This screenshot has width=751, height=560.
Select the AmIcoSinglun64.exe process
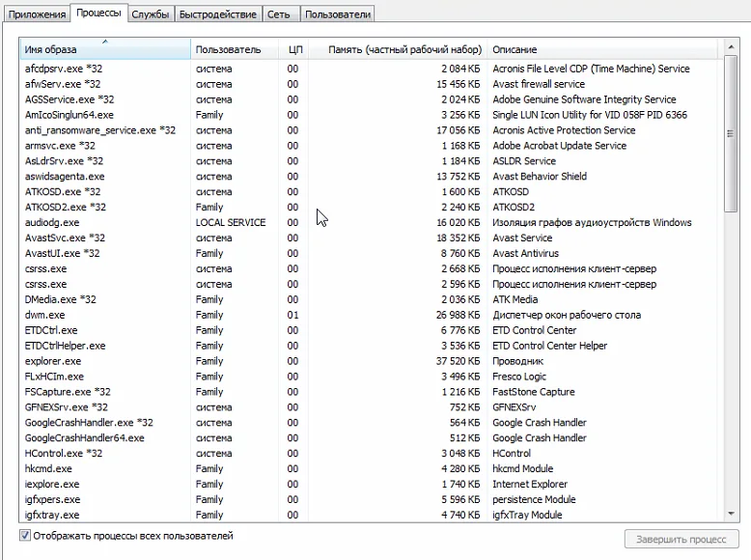(372, 115)
